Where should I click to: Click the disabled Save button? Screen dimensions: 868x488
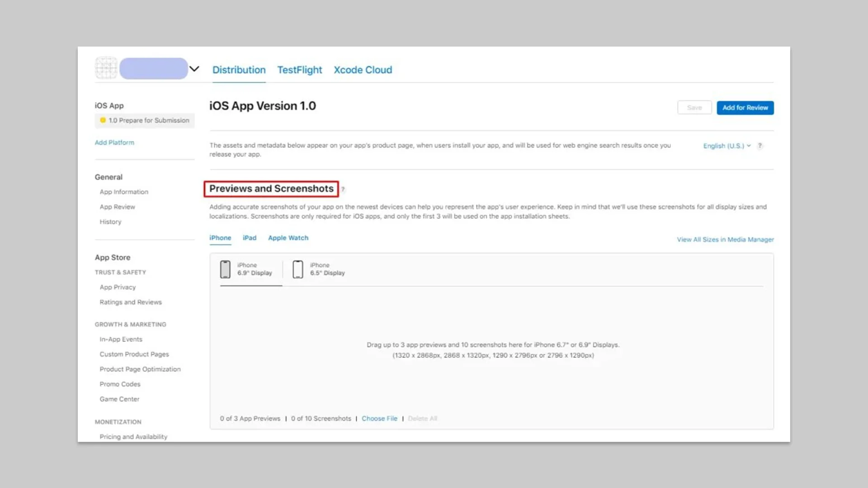[694, 108]
